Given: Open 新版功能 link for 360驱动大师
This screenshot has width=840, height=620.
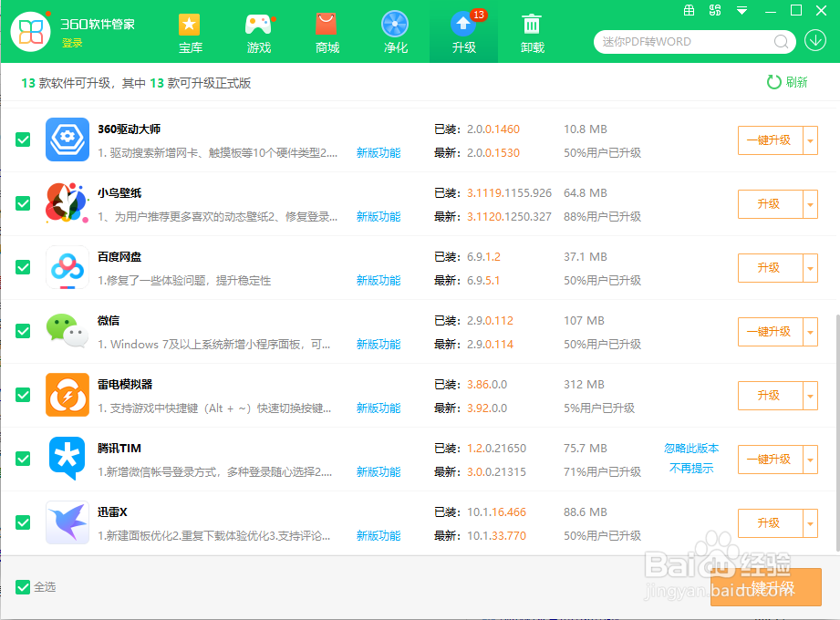Looking at the screenshot, I should pos(379,152).
